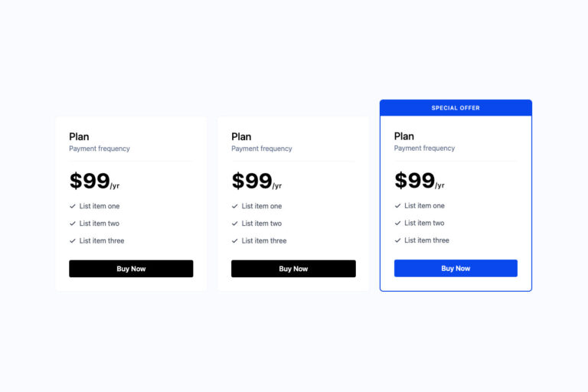Click the $99/yr price in the middle card

256,181
